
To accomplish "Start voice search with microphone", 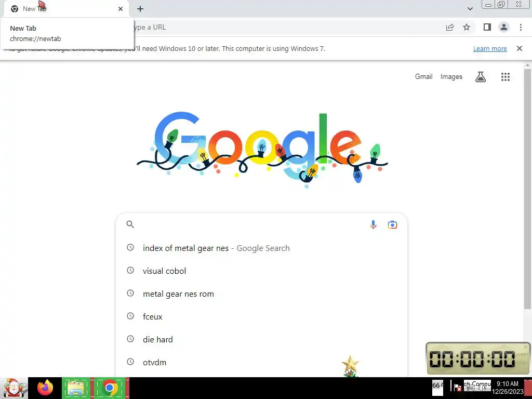I will point(373,224).
